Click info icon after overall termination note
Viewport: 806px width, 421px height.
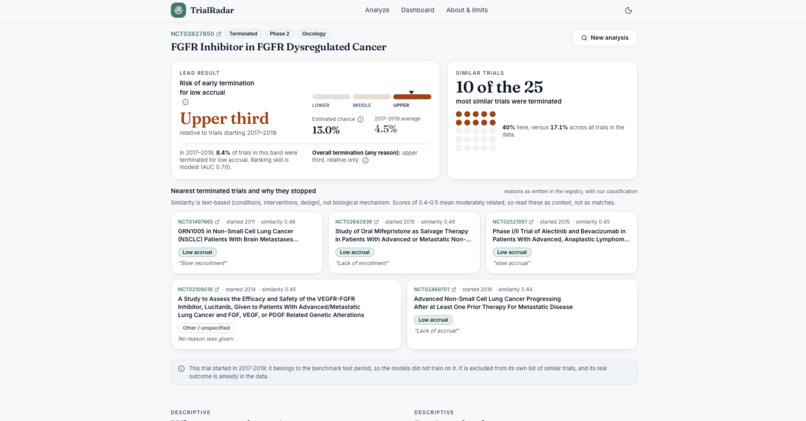(x=365, y=160)
